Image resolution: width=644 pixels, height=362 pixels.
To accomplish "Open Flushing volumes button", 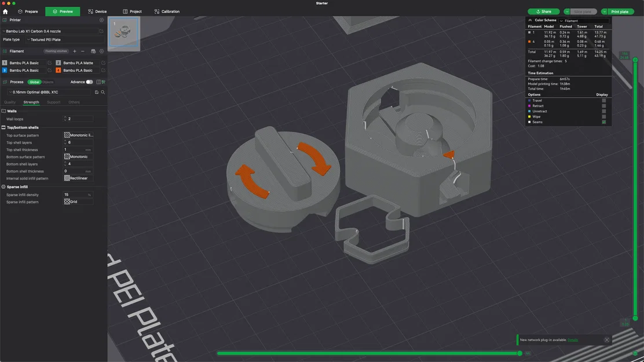I will pos(56,52).
